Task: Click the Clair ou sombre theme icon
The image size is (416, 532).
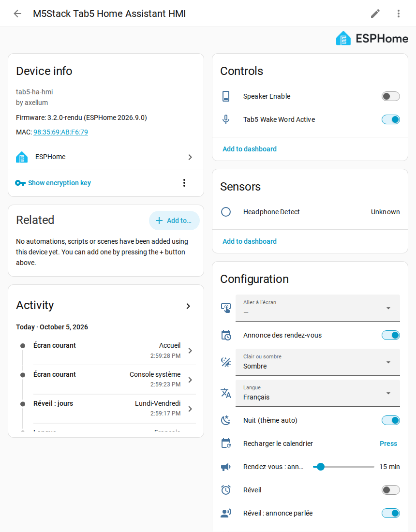Action: click(x=225, y=362)
